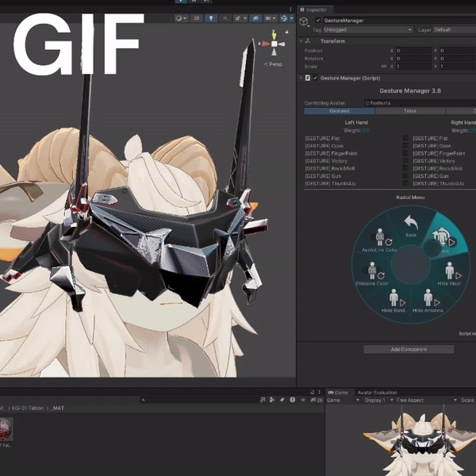Enable left hand Fist gesture checkbox
Image resolution: width=476 pixels, height=476 pixels.
[405, 138]
